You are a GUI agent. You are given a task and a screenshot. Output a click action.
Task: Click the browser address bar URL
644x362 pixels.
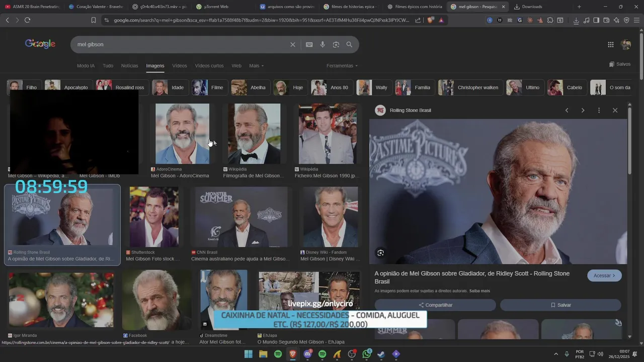[261, 20]
